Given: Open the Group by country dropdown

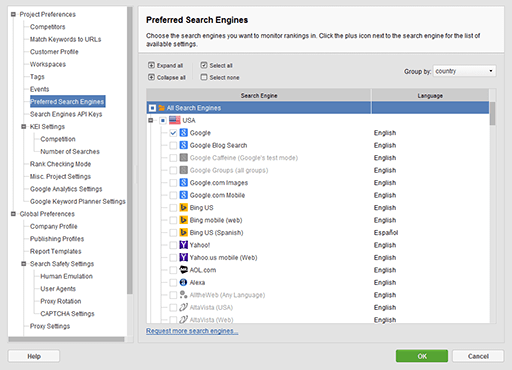Looking at the screenshot, I should (x=464, y=71).
